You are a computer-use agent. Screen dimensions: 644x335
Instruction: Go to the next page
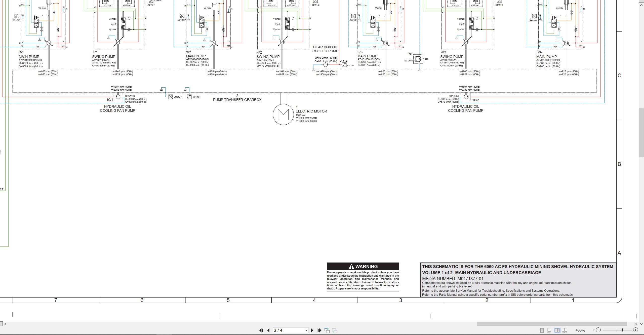coord(312,330)
